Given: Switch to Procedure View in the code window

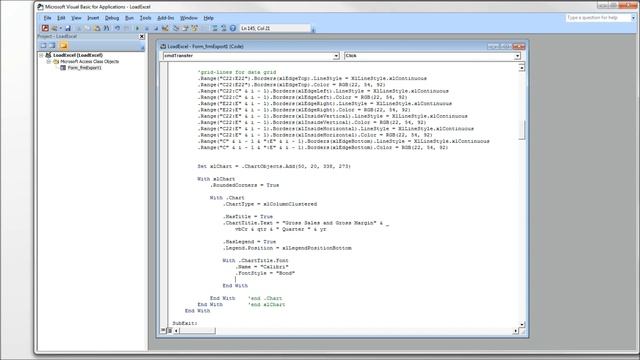Looking at the screenshot, I should [163, 330].
